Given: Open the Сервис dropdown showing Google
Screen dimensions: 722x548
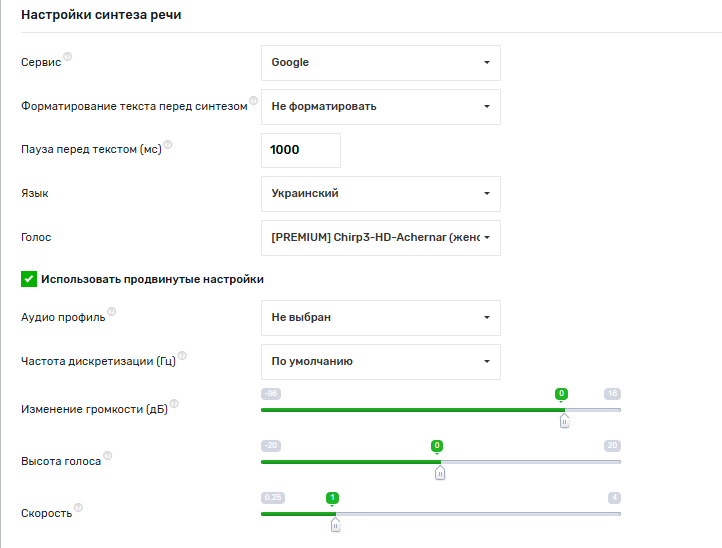Looking at the screenshot, I should click(x=380, y=63).
